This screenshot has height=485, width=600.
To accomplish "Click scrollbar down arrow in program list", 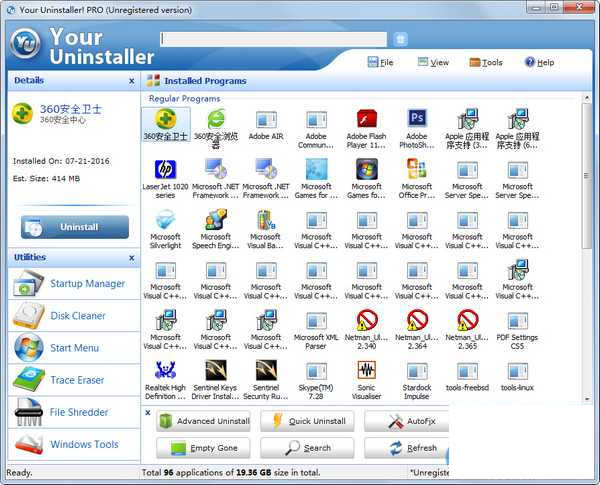I will click(x=587, y=399).
